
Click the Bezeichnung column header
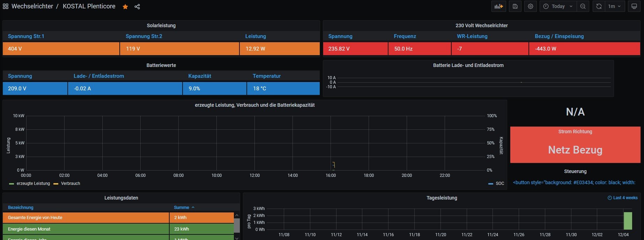pyautogui.click(x=21, y=208)
